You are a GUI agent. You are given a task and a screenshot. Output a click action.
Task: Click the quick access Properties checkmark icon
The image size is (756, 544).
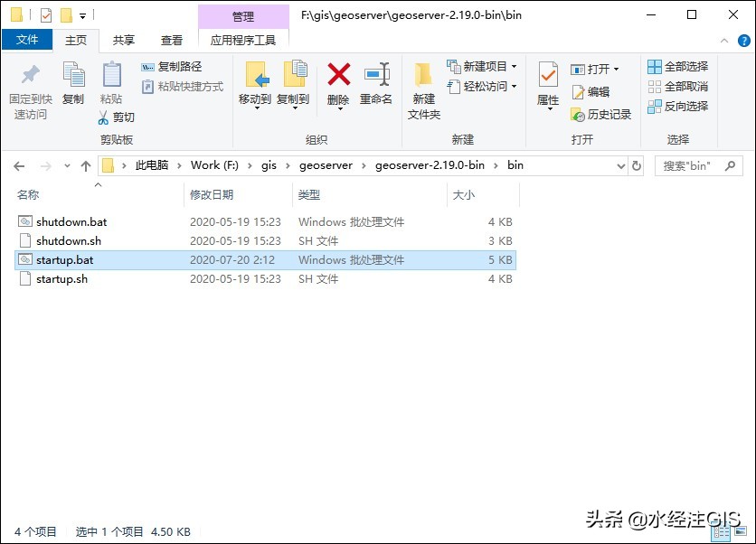(46, 15)
